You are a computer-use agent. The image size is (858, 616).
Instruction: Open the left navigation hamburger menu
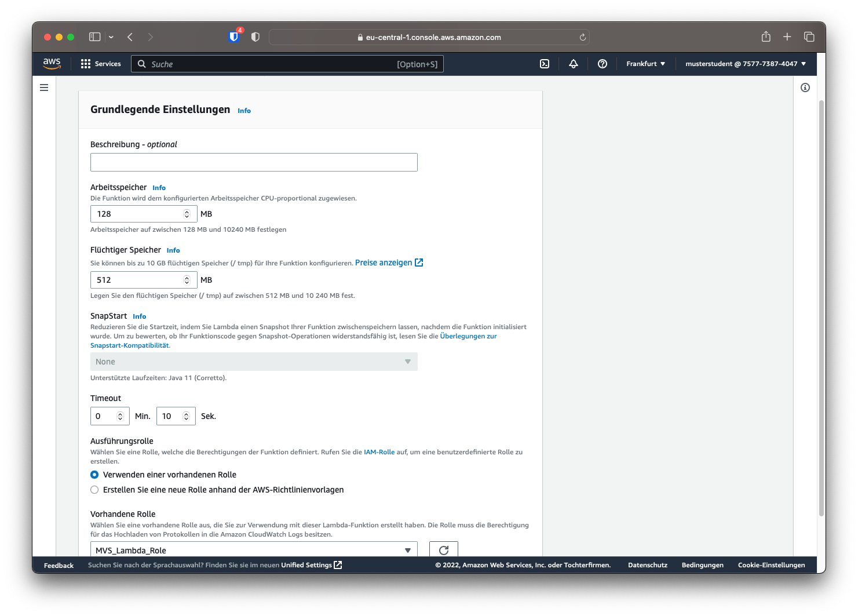(44, 87)
